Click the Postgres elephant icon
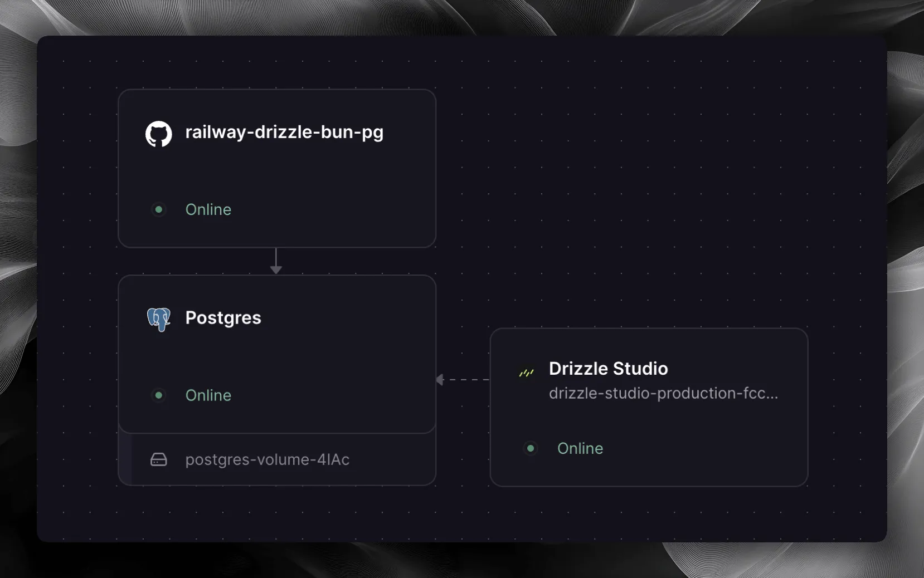Viewport: 924px width, 578px height. (159, 319)
